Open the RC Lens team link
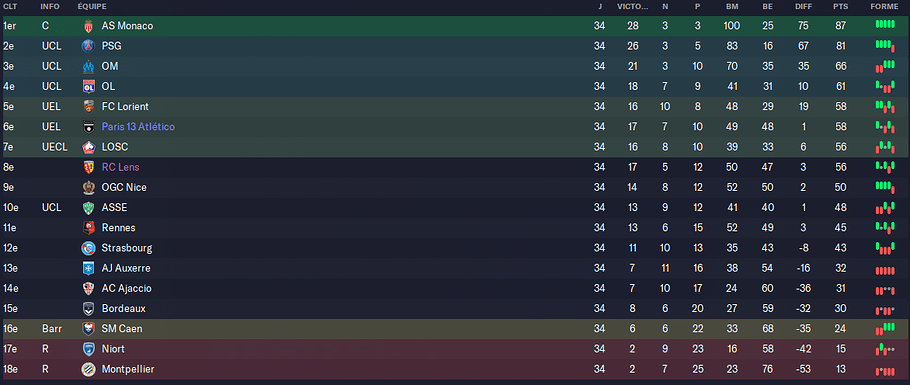The image size is (910, 385). click(120, 167)
